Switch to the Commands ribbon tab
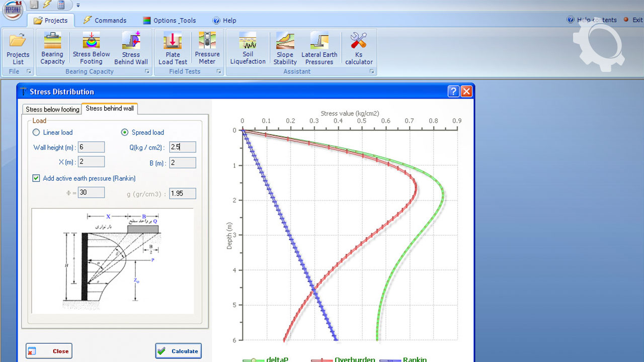Viewport: 644px width, 362px height. pos(105,21)
